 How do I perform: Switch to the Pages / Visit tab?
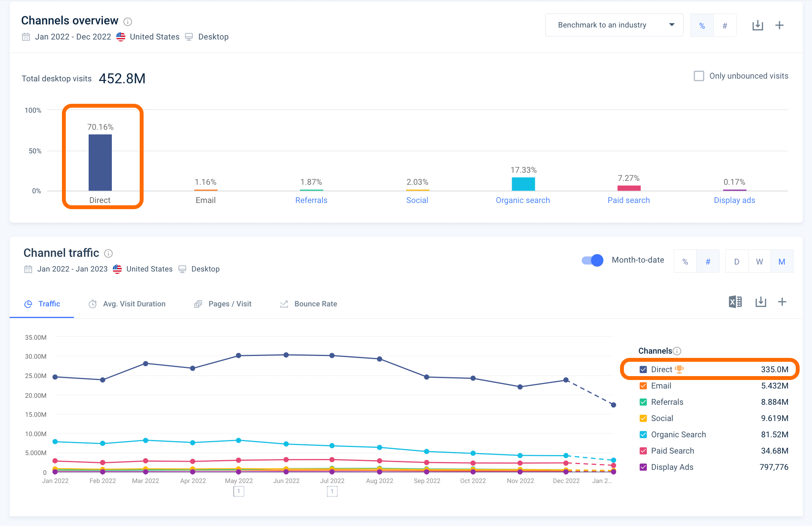pos(230,304)
